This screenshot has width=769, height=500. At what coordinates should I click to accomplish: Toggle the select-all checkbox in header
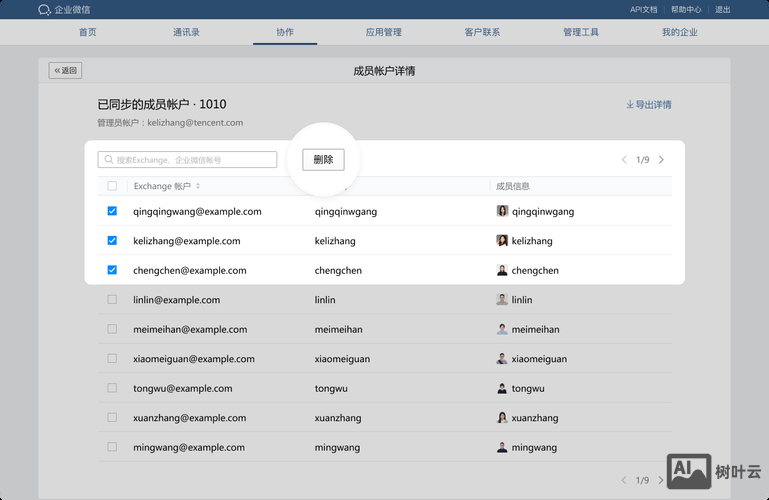click(112, 186)
